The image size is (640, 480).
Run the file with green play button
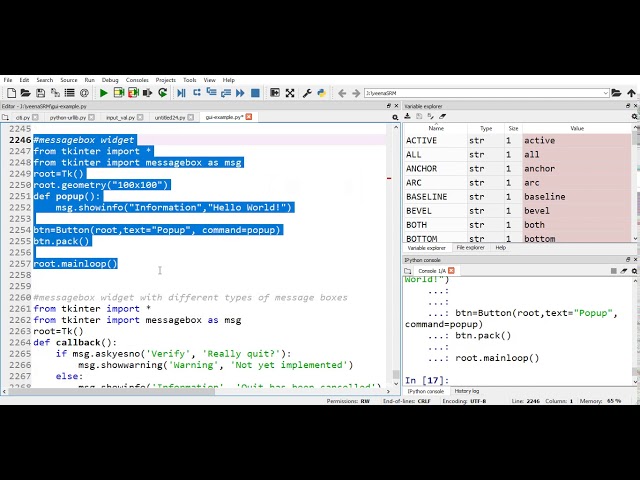click(104, 93)
